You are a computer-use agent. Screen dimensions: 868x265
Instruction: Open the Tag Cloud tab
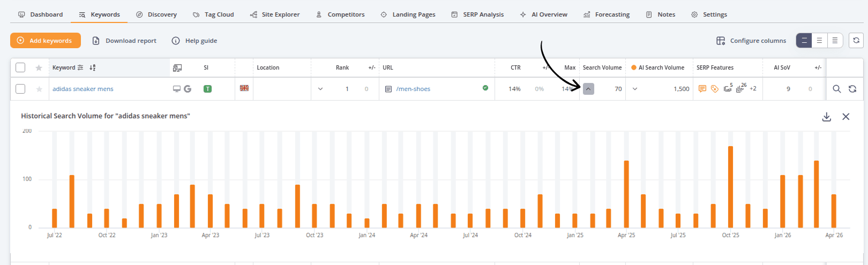coord(213,14)
